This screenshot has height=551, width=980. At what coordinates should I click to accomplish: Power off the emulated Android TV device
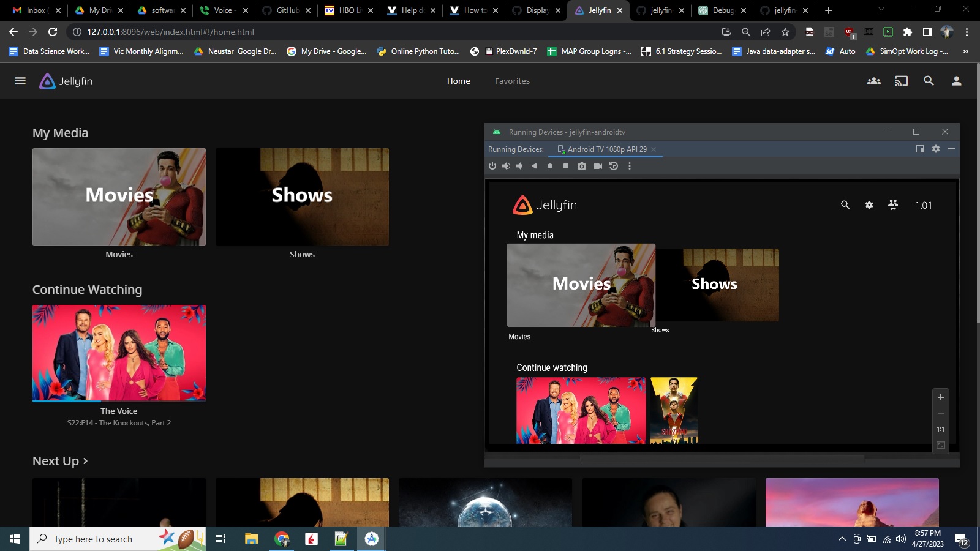493,166
